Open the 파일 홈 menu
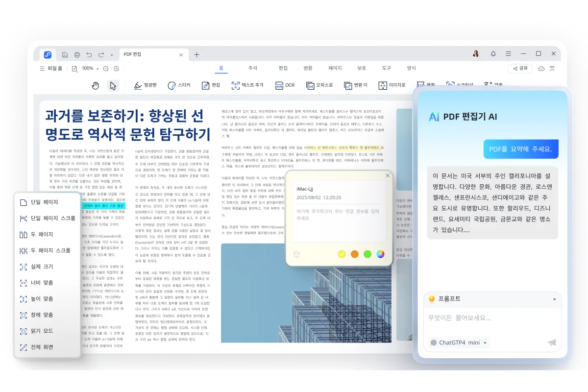588x392 pixels. click(x=51, y=69)
